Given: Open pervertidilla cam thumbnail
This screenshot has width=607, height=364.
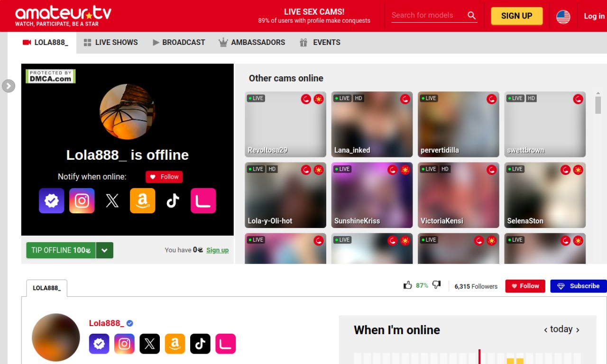Looking at the screenshot, I should pos(459,124).
